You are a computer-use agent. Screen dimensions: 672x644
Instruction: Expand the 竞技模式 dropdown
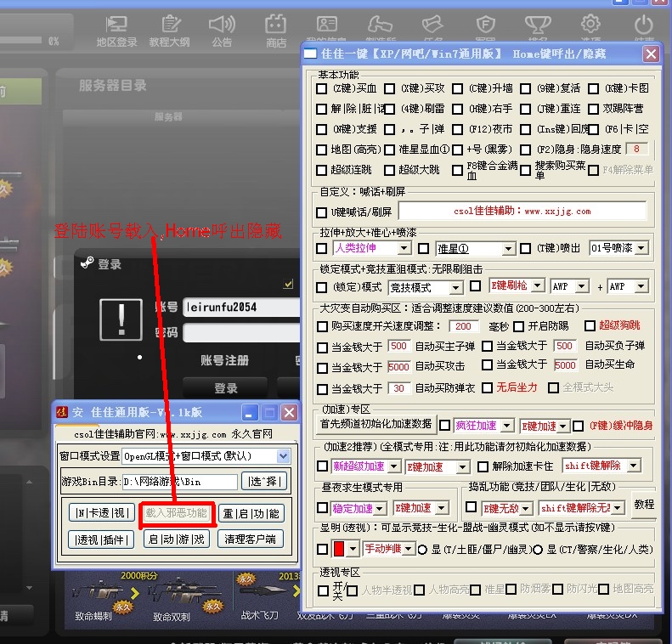click(425, 287)
